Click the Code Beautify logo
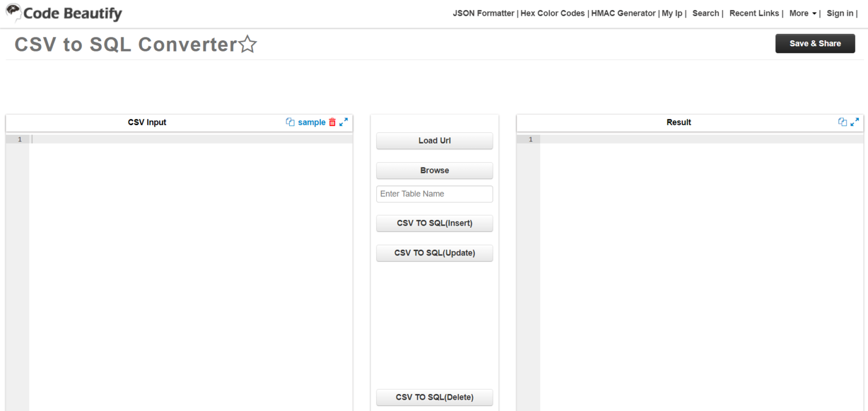This screenshot has width=868, height=411. click(x=63, y=12)
